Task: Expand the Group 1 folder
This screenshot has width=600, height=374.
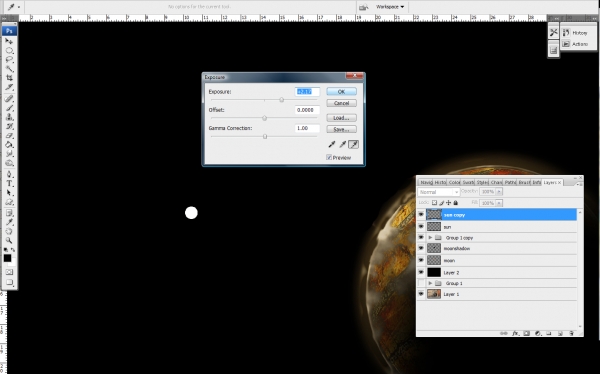Action: (x=430, y=283)
